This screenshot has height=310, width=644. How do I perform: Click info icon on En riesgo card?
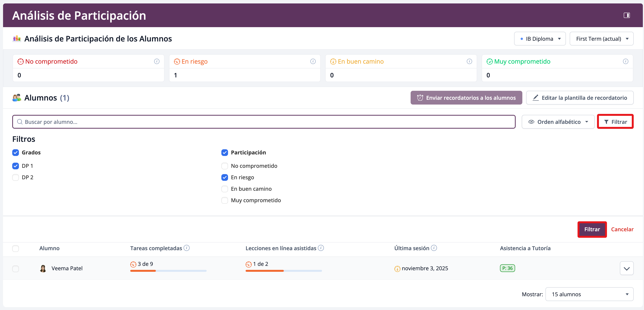click(313, 61)
